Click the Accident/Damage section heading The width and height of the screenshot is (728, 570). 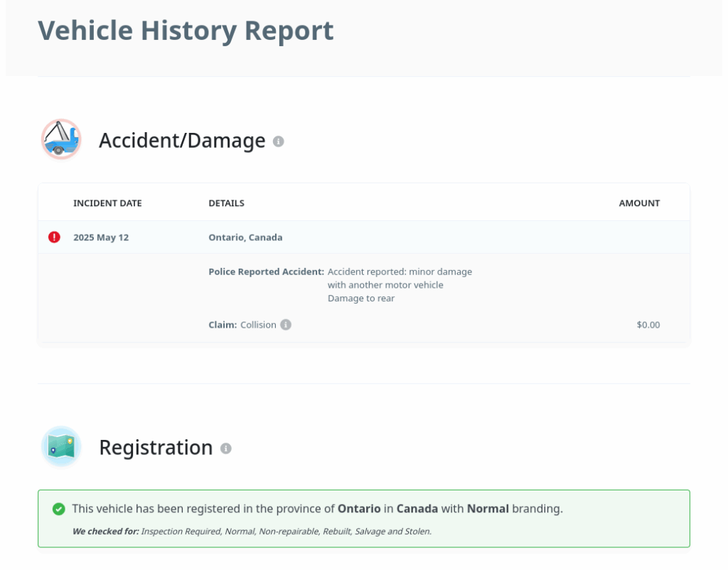(x=182, y=141)
